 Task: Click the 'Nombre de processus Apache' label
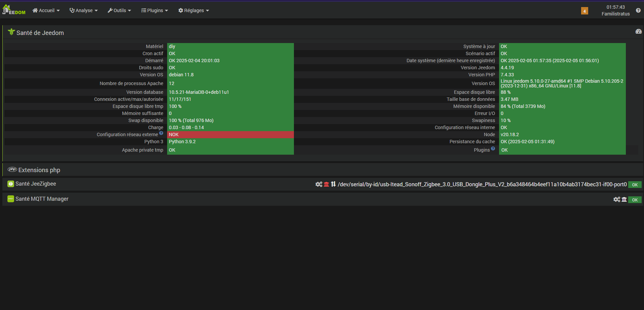[x=131, y=83]
